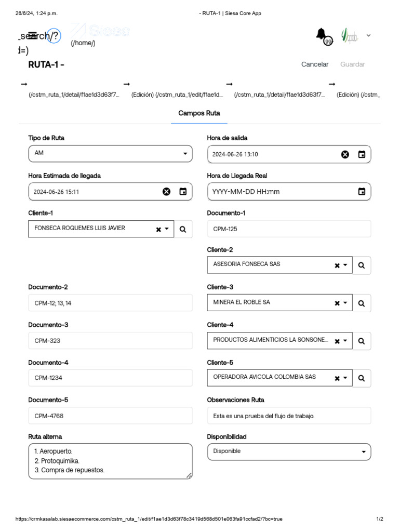Open calendar for Hora de Llegada Real
Viewport: 399px width, 532px height.
tap(362, 192)
